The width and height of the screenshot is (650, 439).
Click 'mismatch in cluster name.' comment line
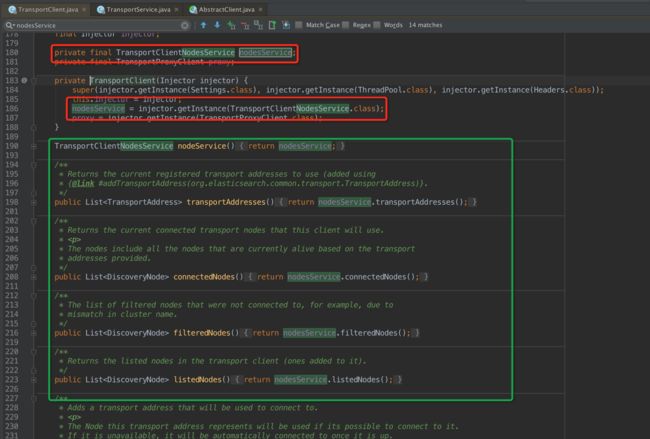pos(122,314)
